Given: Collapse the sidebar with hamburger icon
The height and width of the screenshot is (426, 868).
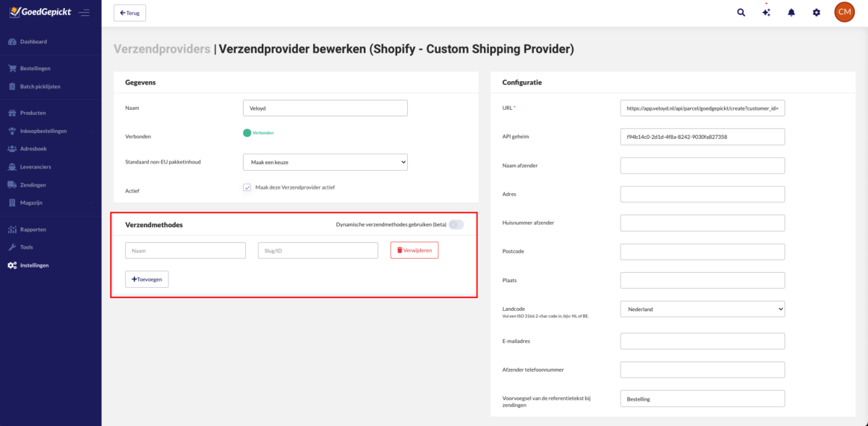Looking at the screenshot, I should (x=84, y=12).
